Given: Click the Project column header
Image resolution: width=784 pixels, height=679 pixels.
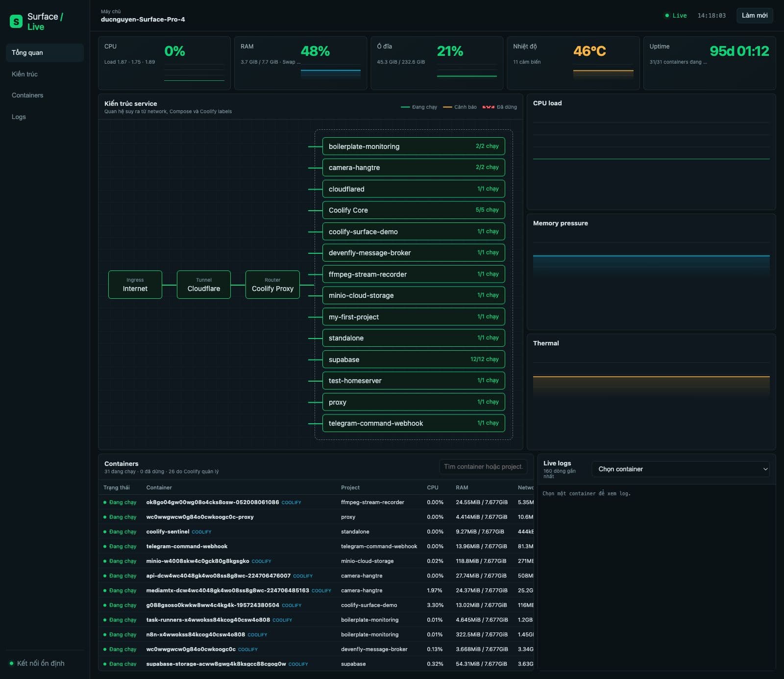Looking at the screenshot, I should (x=350, y=487).
